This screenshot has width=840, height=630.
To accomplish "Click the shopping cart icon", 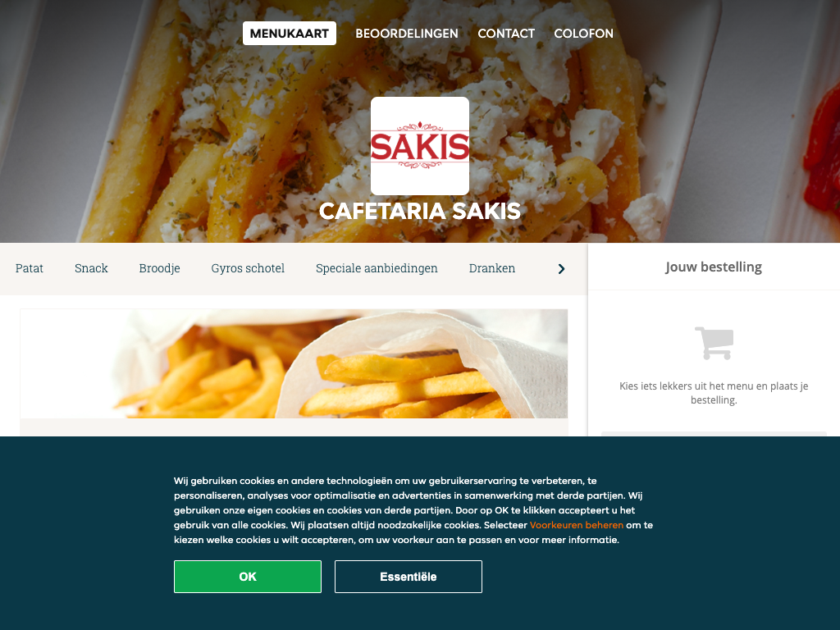I will coord(714,343).
